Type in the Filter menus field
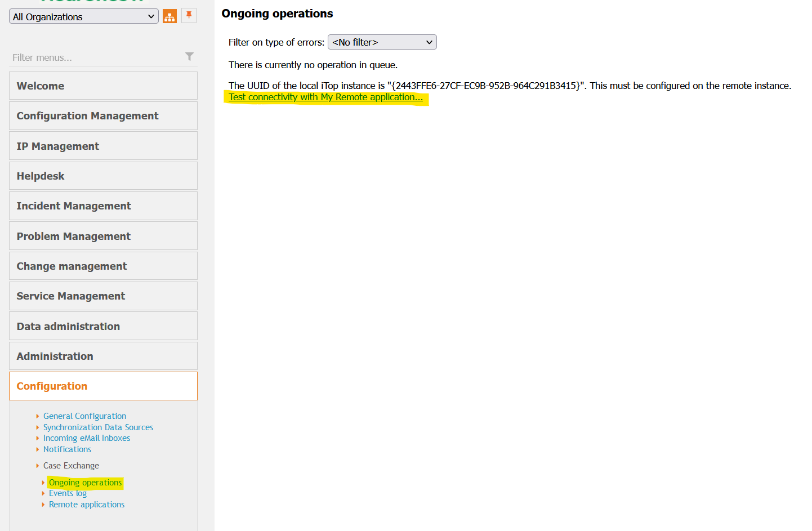Image resolution: width=812 pixels, height=531 pixels. (x=96, y=57)
